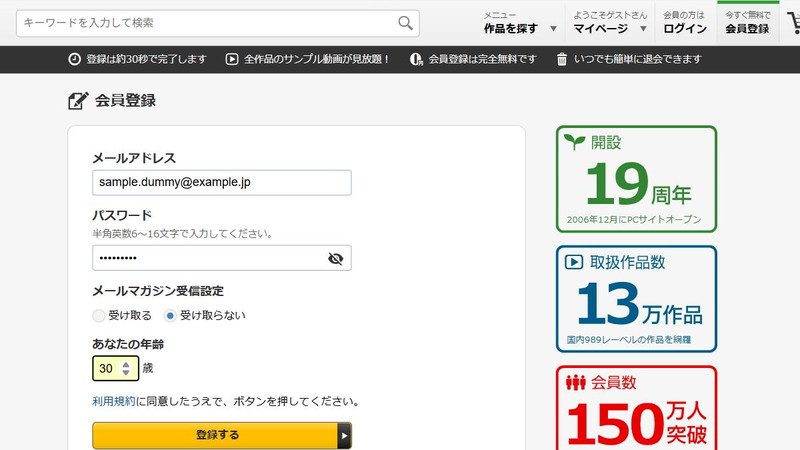Viewport: 800px width, 450px height.
Task: Select the 受け取らない radio button
Action: tap(170, 316)
